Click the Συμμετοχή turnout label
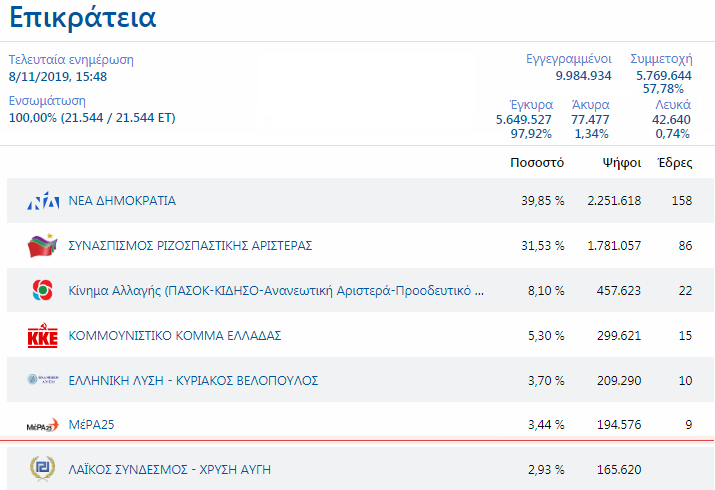This screenshot has width=715, height=490. (x=661, y=59)
